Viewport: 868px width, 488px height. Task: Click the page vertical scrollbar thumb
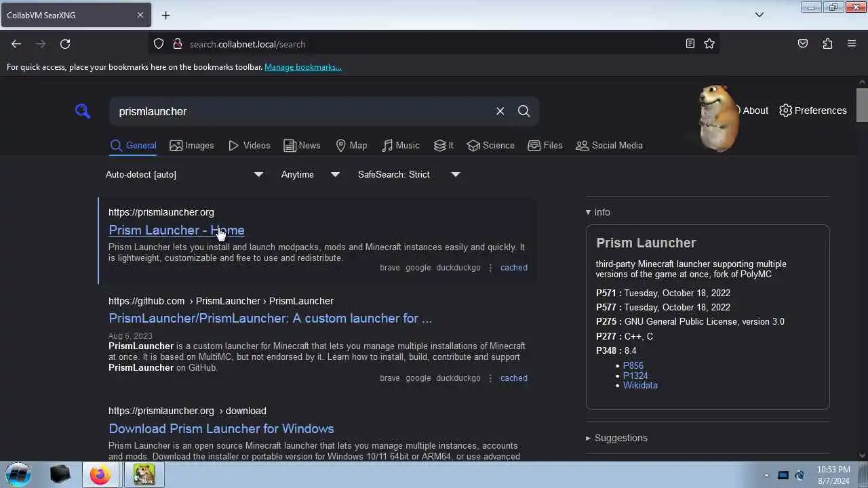(862, 105)
